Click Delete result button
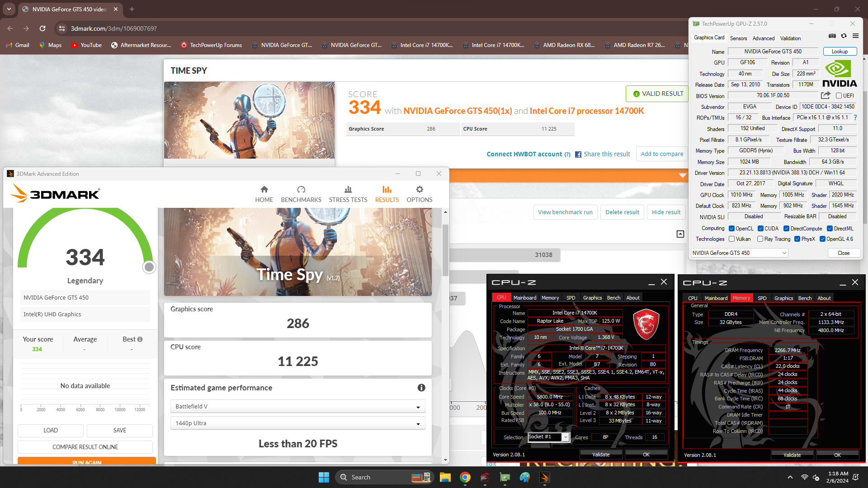This screenshot has height=488, width=868. (622, 212)
